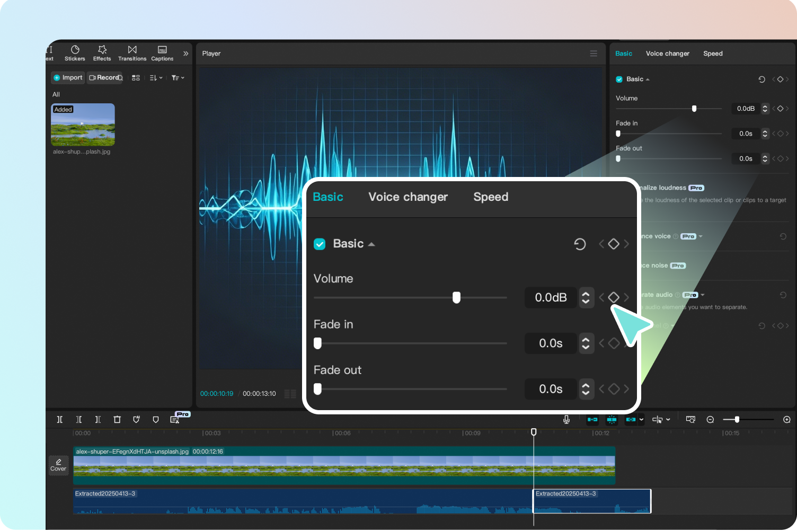
Task: Select the Split tool in the timeline toolbar
Action: 60,419
